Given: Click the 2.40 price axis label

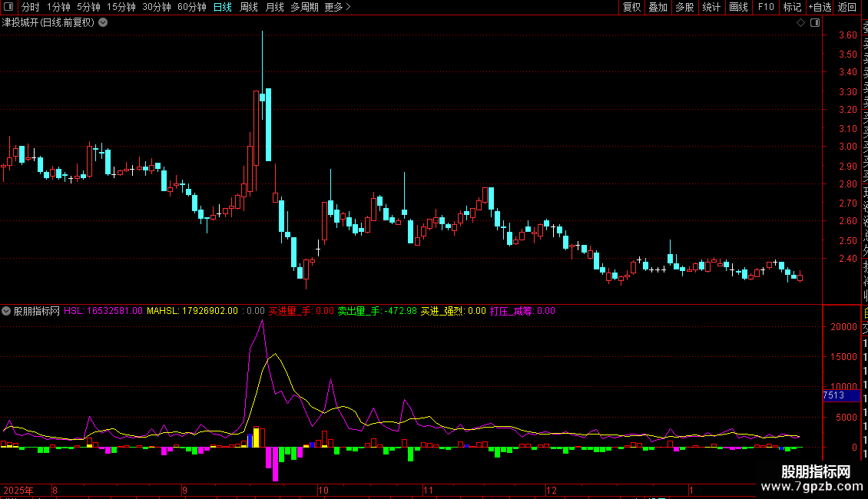Looking at the screenshot, I should point(847,259).
